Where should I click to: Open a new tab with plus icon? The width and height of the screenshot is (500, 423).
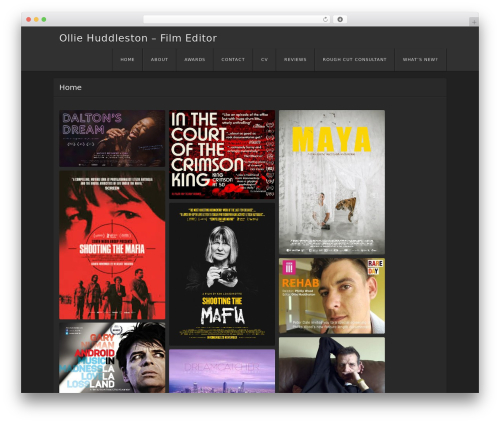pyautogui.click(x=474, y=22)
